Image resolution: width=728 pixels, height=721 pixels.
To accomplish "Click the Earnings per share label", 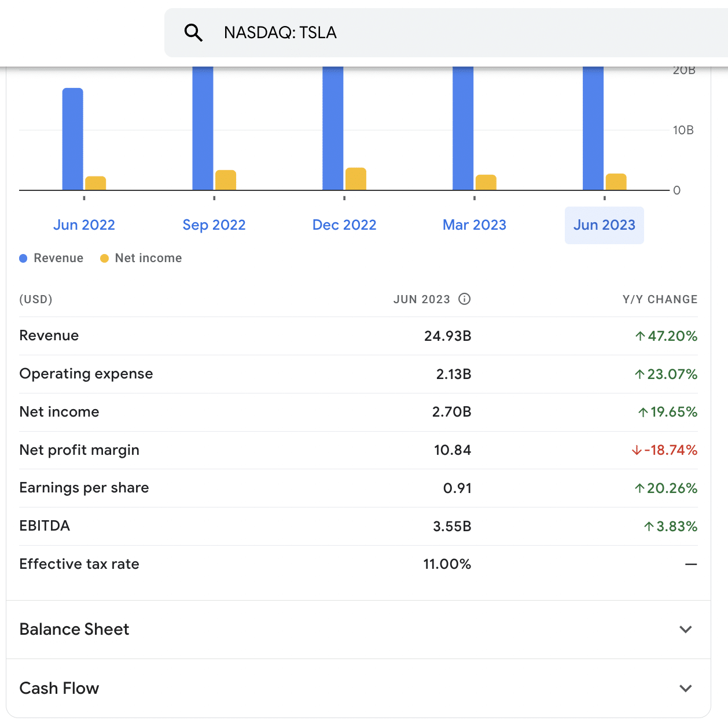I will click(84, 488).
